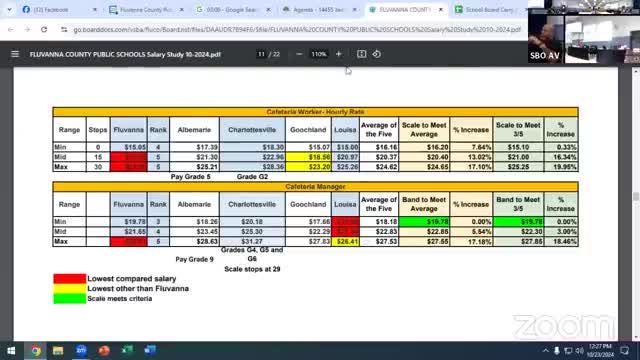Zoom in on the PDF
This screenshot has height=360, width=640.
click(338, 54)
